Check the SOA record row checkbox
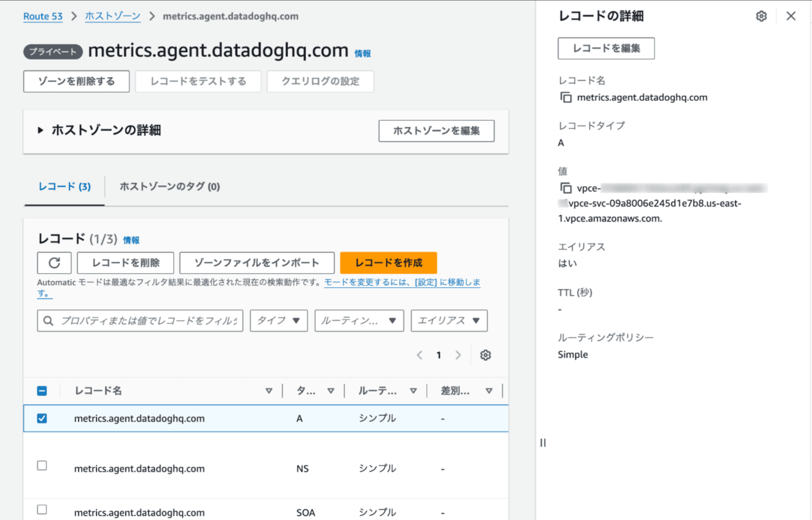 42,509
